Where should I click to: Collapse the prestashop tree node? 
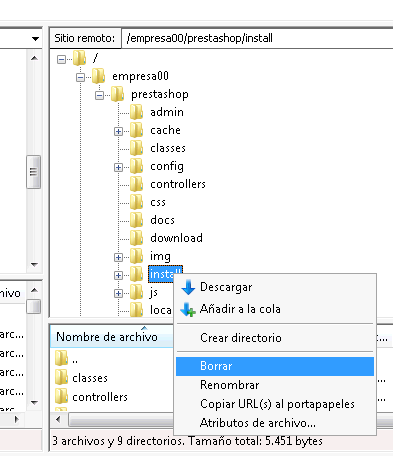coord(99,95)
